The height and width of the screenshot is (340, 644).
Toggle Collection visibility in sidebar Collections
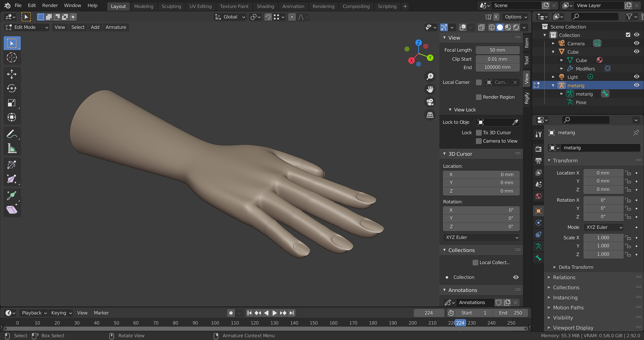click(516, 277)
